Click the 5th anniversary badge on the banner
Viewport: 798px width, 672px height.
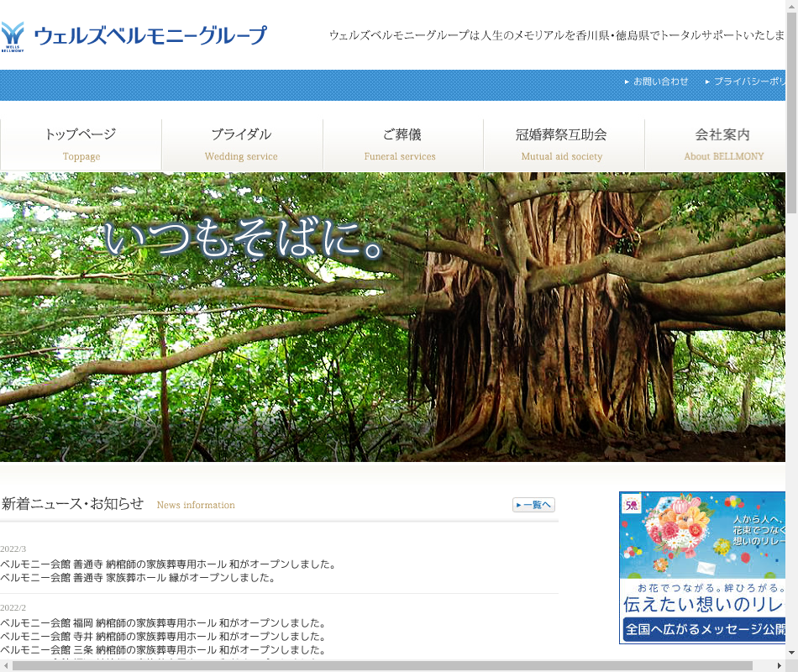point(631,505)
